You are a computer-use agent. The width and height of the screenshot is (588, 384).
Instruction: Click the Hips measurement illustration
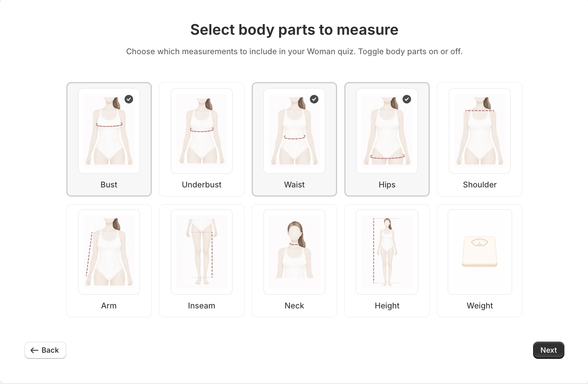[387, 131]
